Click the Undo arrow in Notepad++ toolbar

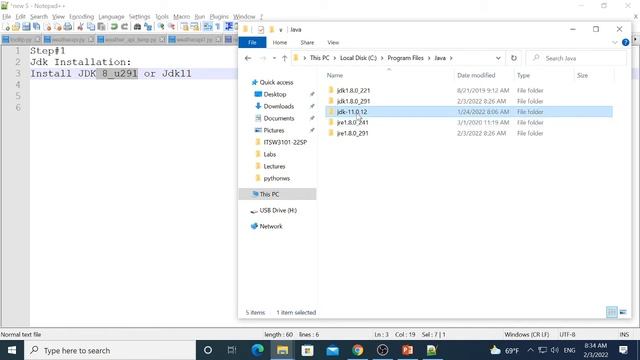114,27
